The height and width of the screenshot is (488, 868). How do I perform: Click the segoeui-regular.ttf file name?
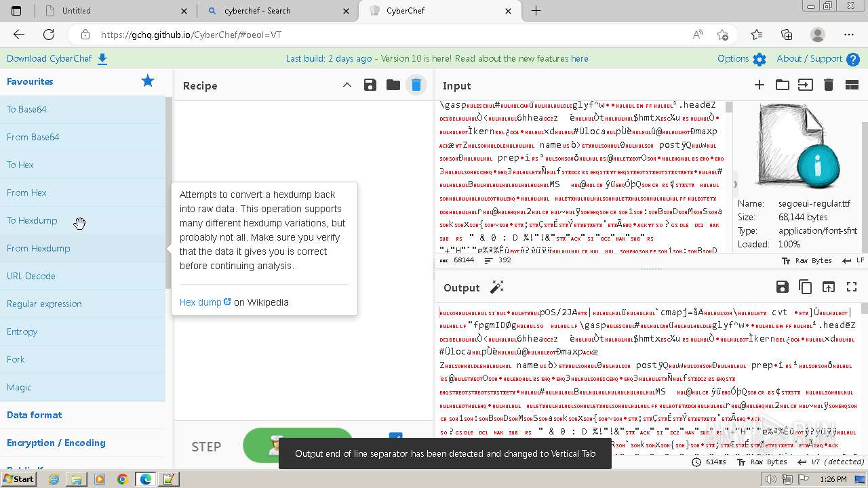[x=814, y=203]
